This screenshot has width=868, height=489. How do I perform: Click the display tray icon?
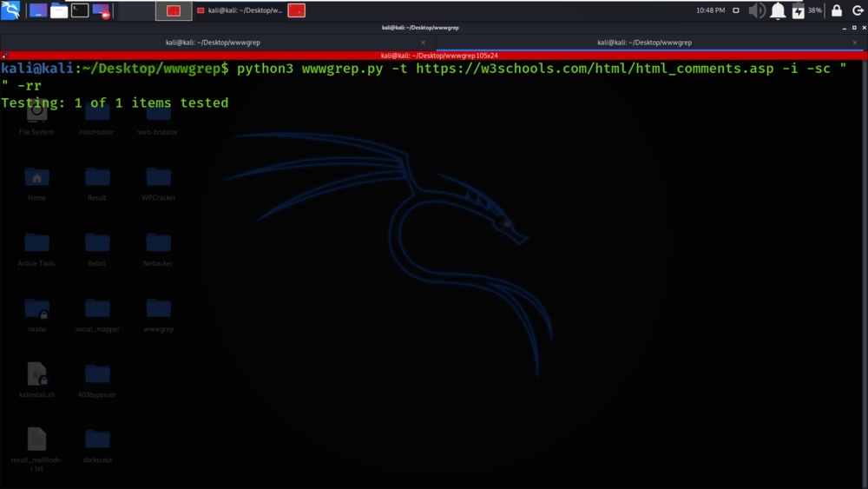(x=736, y=10)
